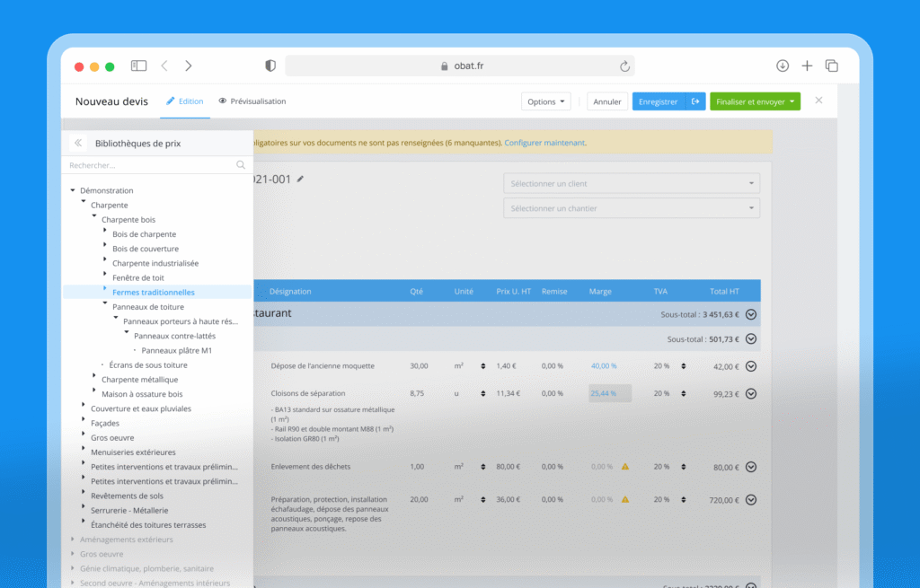This screenshot has width=920, height=588.
Task: Open the Options dropdown menu
Action: coord(546,101)
